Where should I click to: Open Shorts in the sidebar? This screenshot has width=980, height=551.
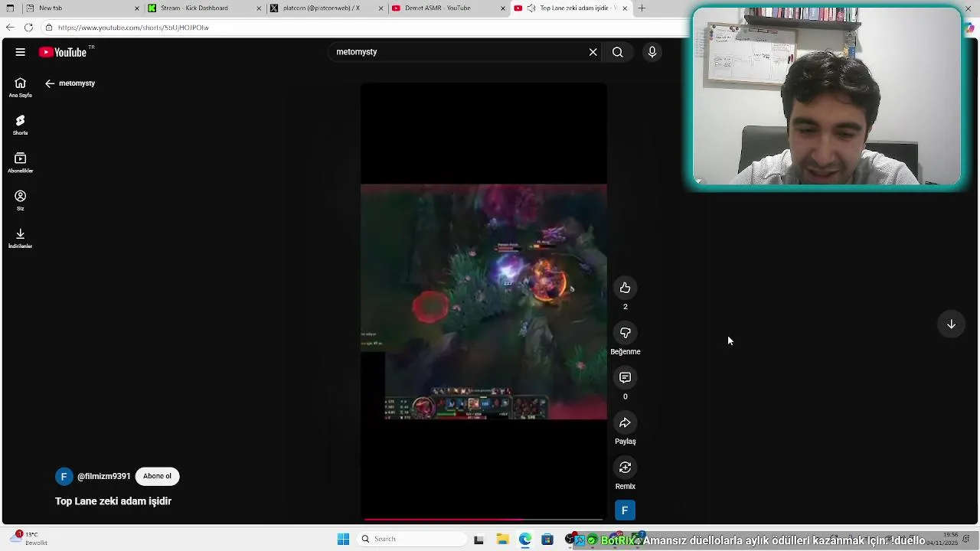pos(21,126)
